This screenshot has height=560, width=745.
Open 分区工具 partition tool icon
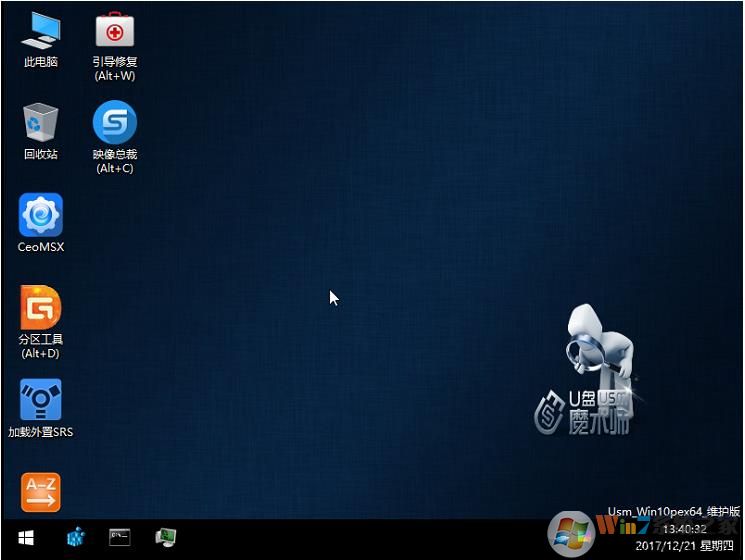(41, 307)
